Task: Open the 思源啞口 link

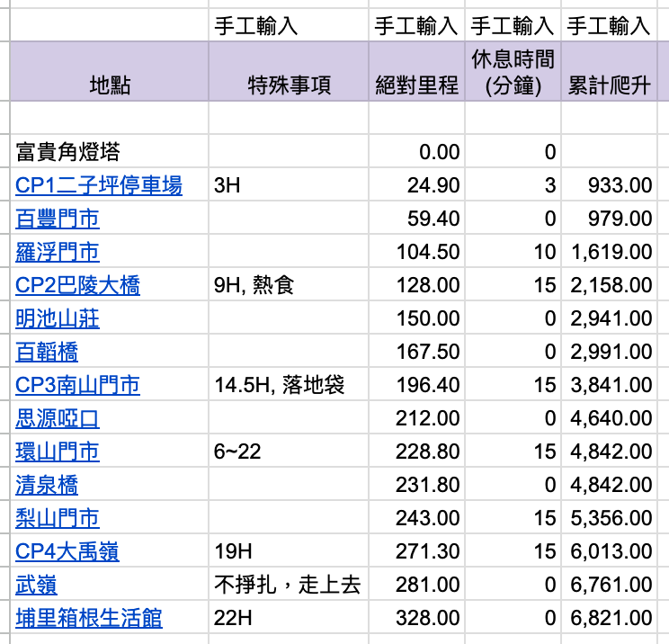Action: pos(58,418)
